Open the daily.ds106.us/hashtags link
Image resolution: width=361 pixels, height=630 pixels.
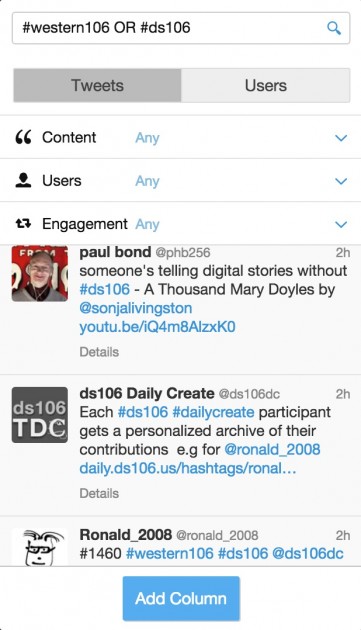(188, 468)
